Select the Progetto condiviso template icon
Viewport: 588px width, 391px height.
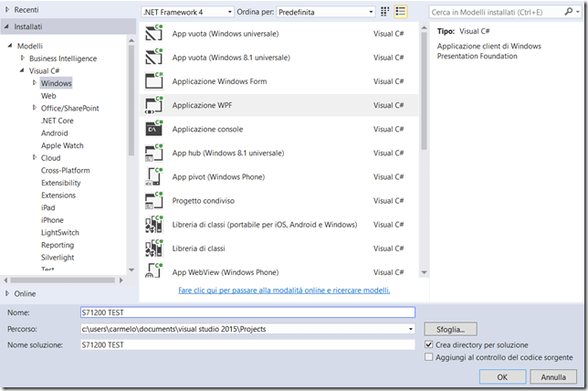[x=153, y=200]
